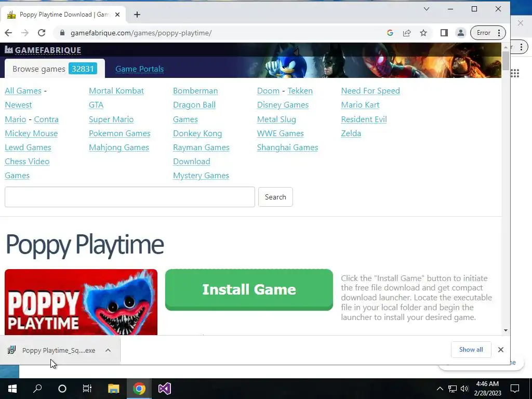Bookmark this page with the star icon
Viewport: 532px width, 399px height.
[423, 33]
